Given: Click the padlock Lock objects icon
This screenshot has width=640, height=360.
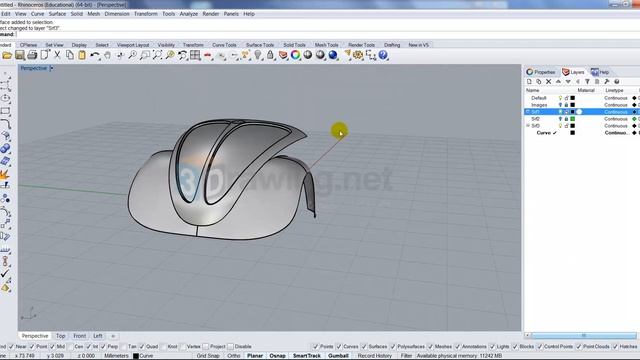Looking at the screenshot, I should coord(270,55).
